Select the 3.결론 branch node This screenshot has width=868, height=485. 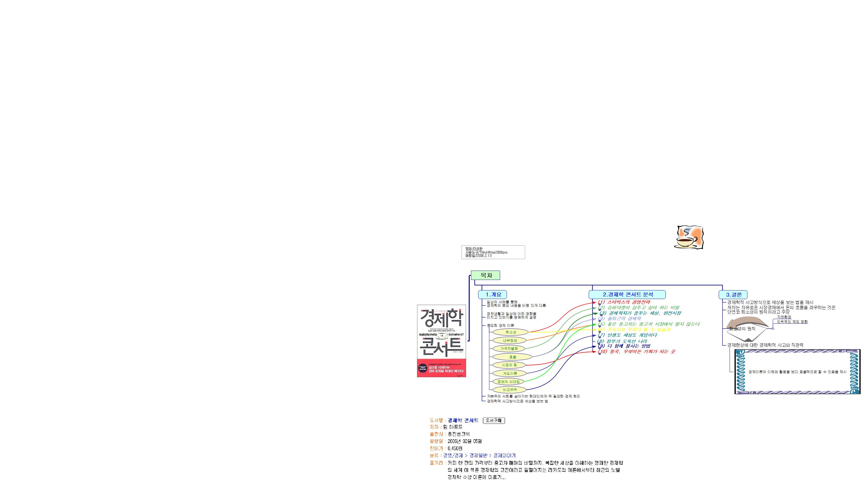[x=733, y=294]
